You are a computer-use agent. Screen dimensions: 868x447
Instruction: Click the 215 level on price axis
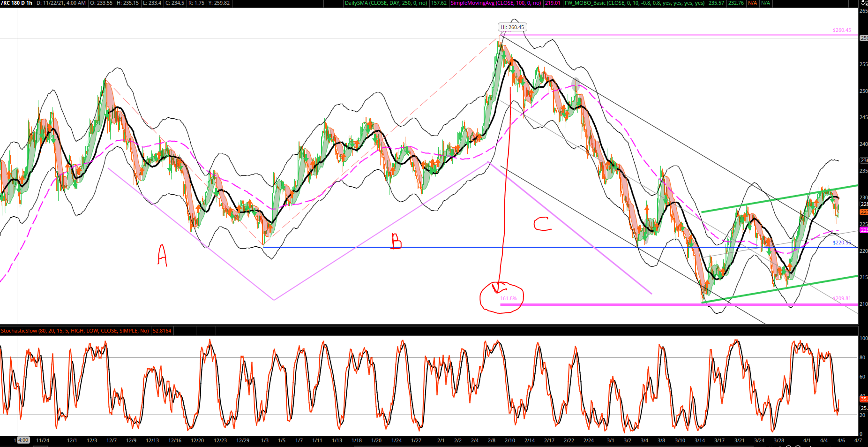[x=863, y=277]
